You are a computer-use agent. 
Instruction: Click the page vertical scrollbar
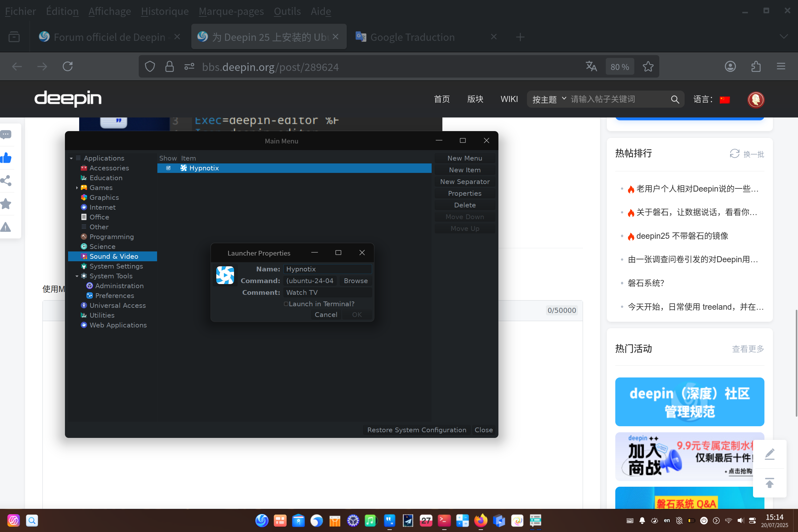796,363
